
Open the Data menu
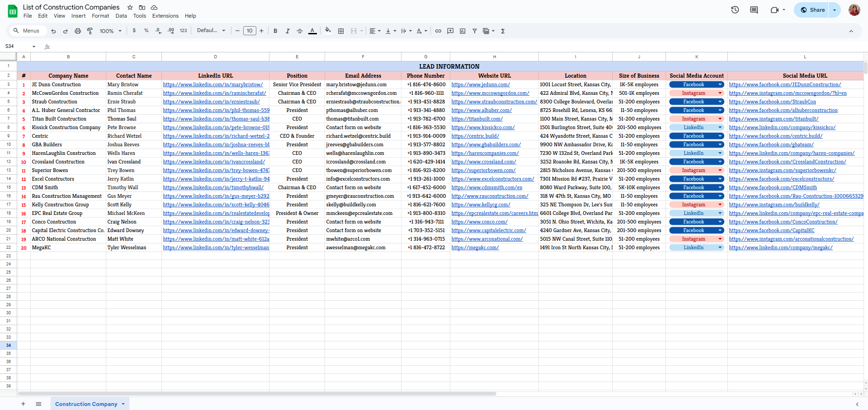[x=121, y=16]
